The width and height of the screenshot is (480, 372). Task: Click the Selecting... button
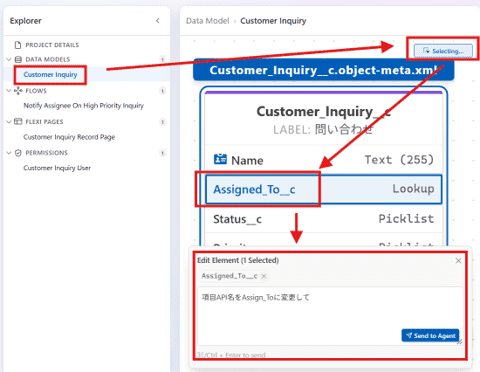coord(443,51)
